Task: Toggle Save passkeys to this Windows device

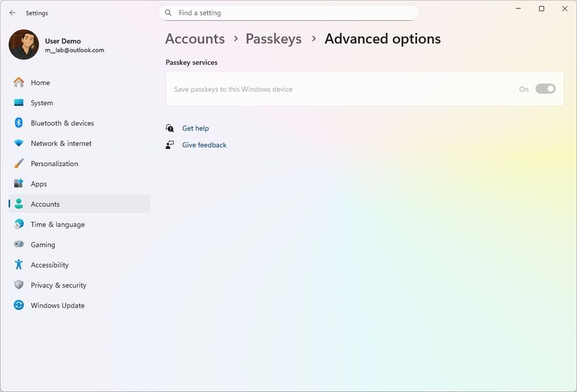Action: 545,89
